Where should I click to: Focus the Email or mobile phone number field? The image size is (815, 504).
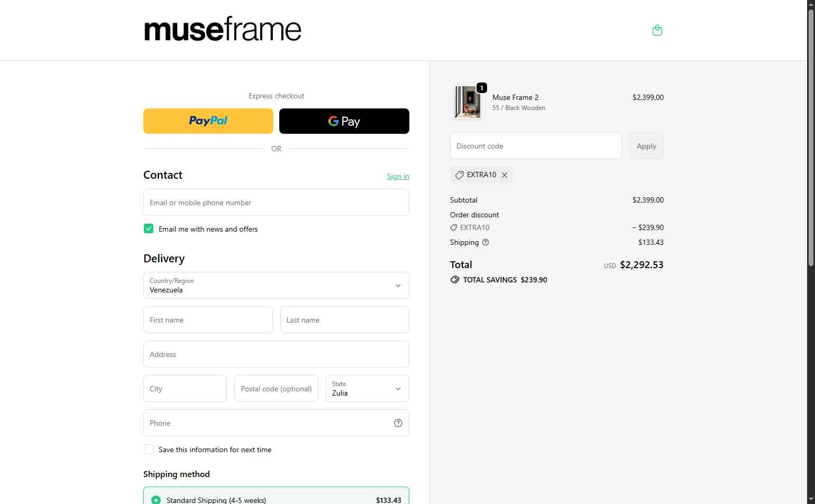click(276, 203)
